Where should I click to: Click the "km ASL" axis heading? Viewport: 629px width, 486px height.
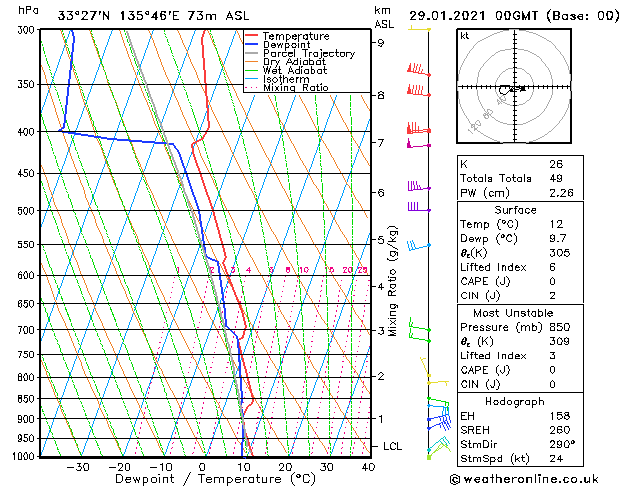click(384, 17)
